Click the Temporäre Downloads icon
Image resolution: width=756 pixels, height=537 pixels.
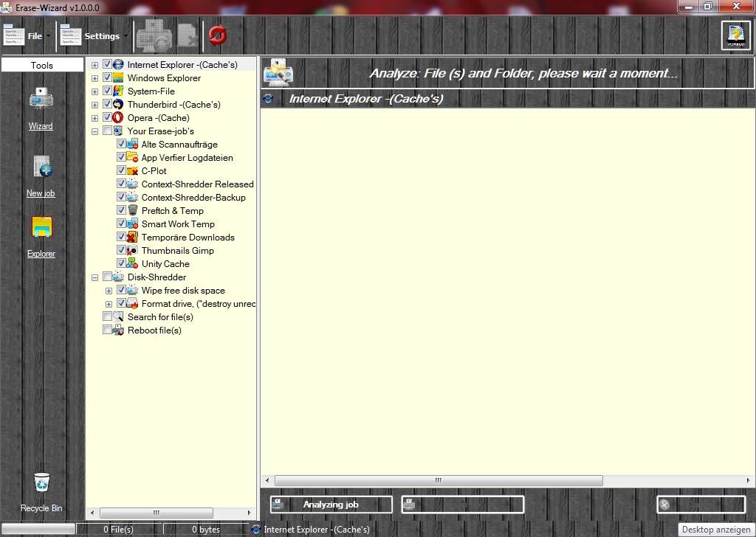click(x=133, y=237)
